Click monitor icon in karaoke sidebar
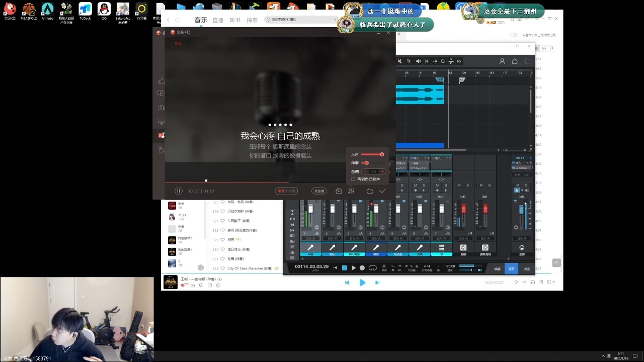The image size is (644, 362). [x=162, y=122]
